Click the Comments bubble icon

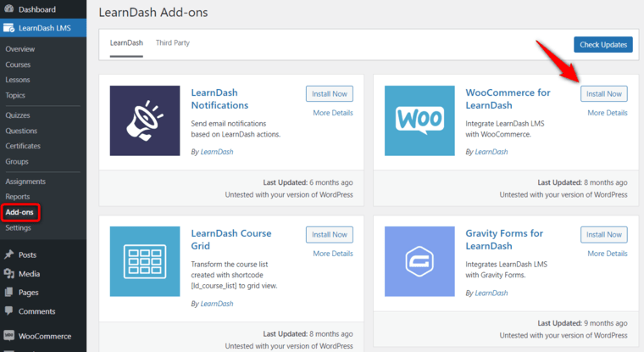(x=8, y=311)
